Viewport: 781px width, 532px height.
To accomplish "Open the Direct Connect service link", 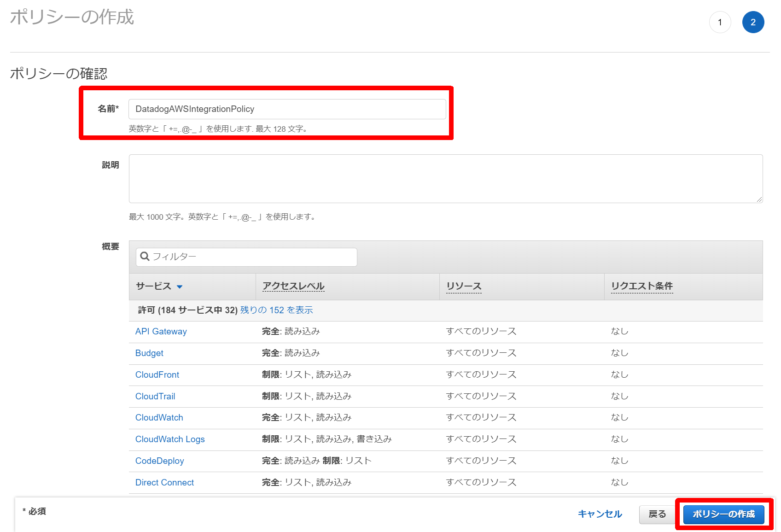I will point(164,483).
